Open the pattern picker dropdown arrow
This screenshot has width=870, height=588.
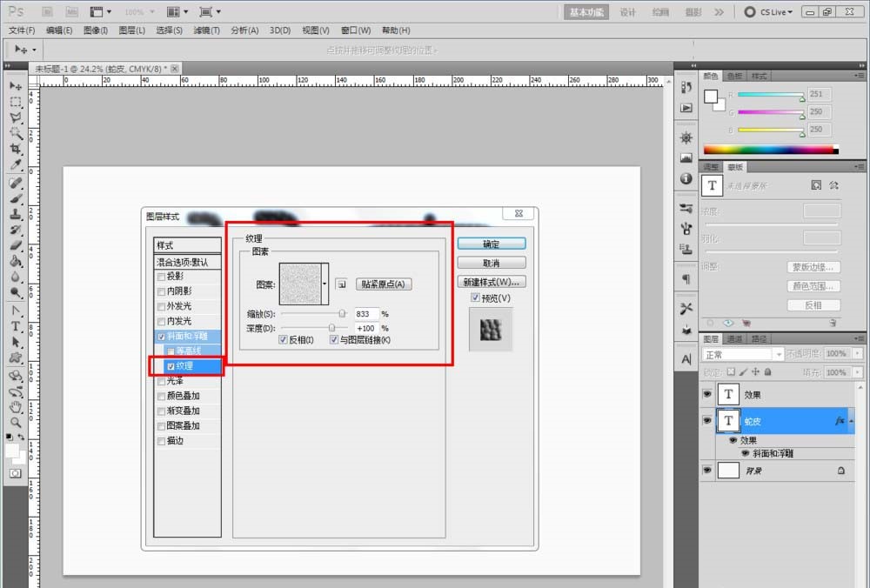[x=325, y=284]
